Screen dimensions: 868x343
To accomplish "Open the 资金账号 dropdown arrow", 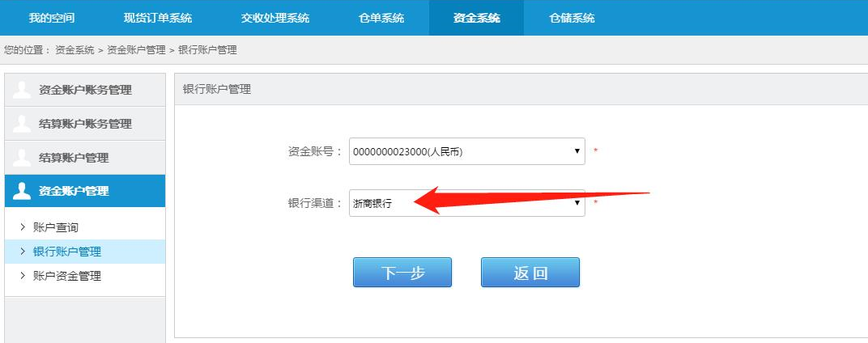I will point(577,151).
